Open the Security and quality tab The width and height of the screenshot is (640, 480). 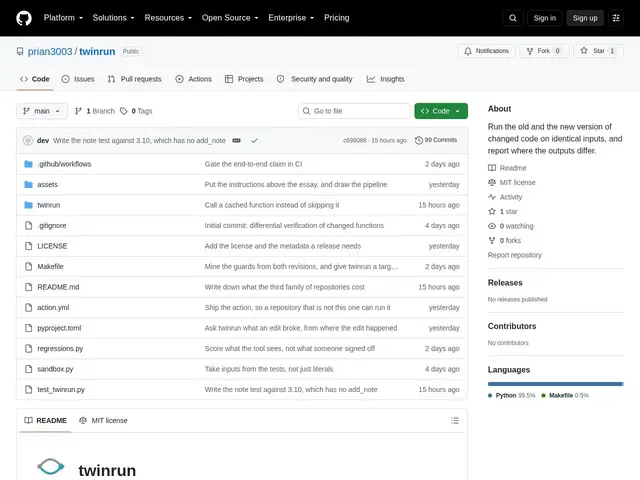pyautogui.click(x=314, y=79)
